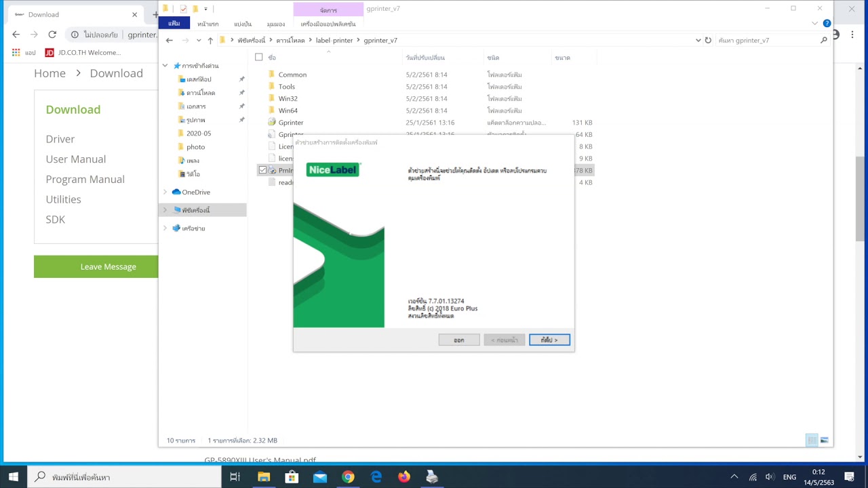
Task: Open the Share (แบ่งปัน) ribbon tab
Action: pyautogui.click(x=243, y=24)
